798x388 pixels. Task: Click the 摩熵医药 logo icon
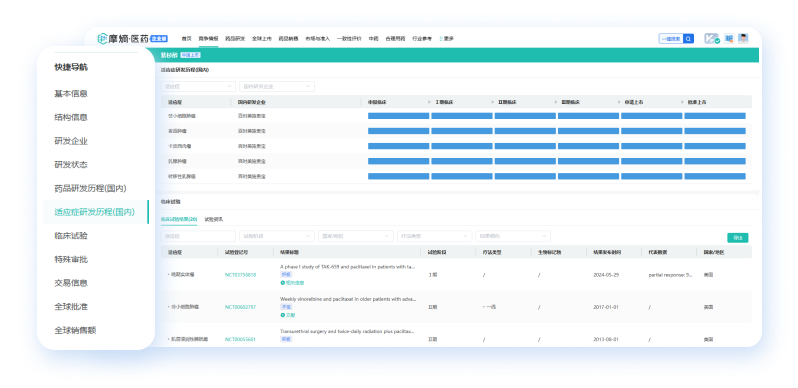(102, 39)
